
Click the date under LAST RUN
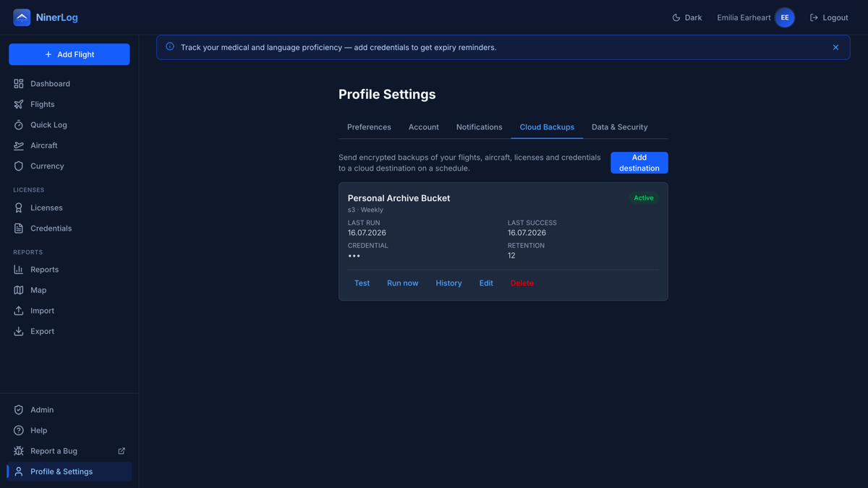point(367,233)
